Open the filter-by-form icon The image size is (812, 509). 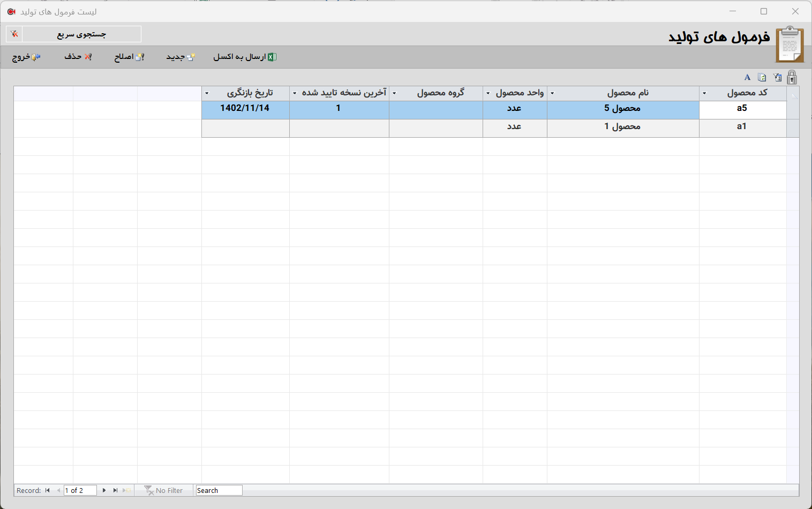point(777,77)
